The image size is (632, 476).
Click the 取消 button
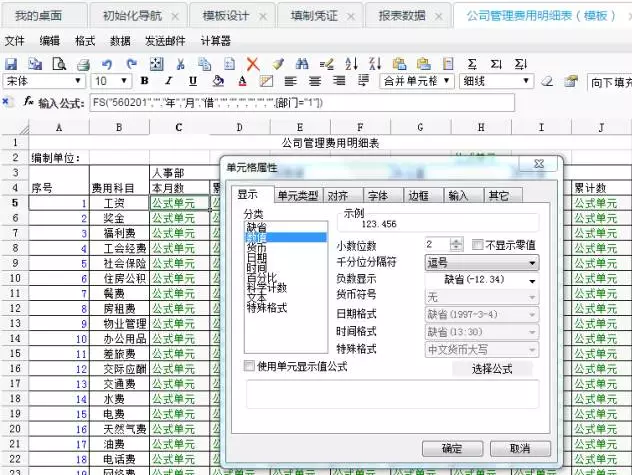(520, 448)
